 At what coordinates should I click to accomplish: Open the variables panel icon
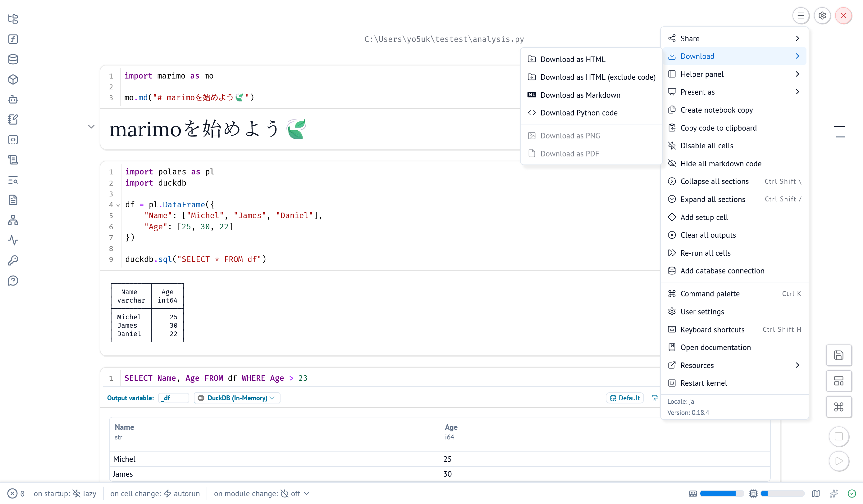13,39
